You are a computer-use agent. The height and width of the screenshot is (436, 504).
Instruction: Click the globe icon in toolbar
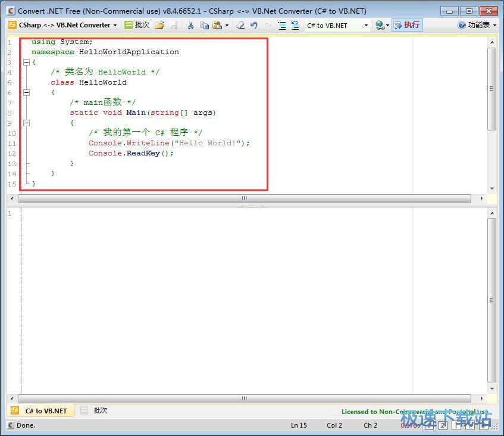[x=380, y=25]
